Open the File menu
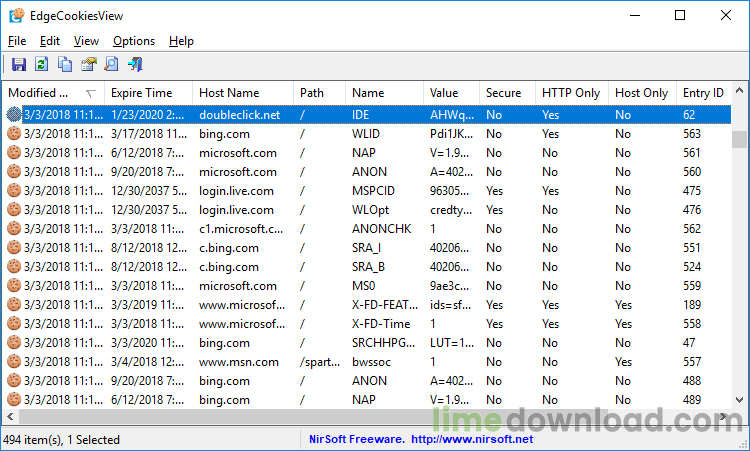Image resolution: width=750 pixels, height=451 pixels. pos(17,41)
